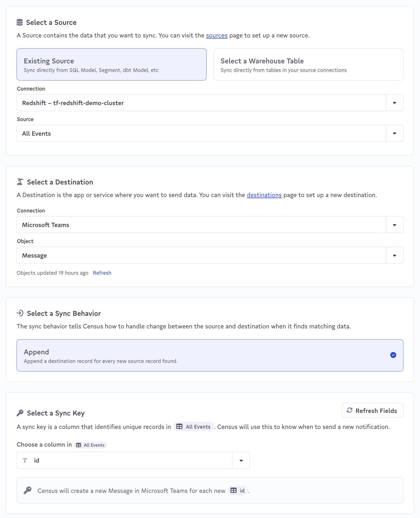Expand the All Events source dropdown
Screen dimensions: 420x518
(x=394, y=133)
